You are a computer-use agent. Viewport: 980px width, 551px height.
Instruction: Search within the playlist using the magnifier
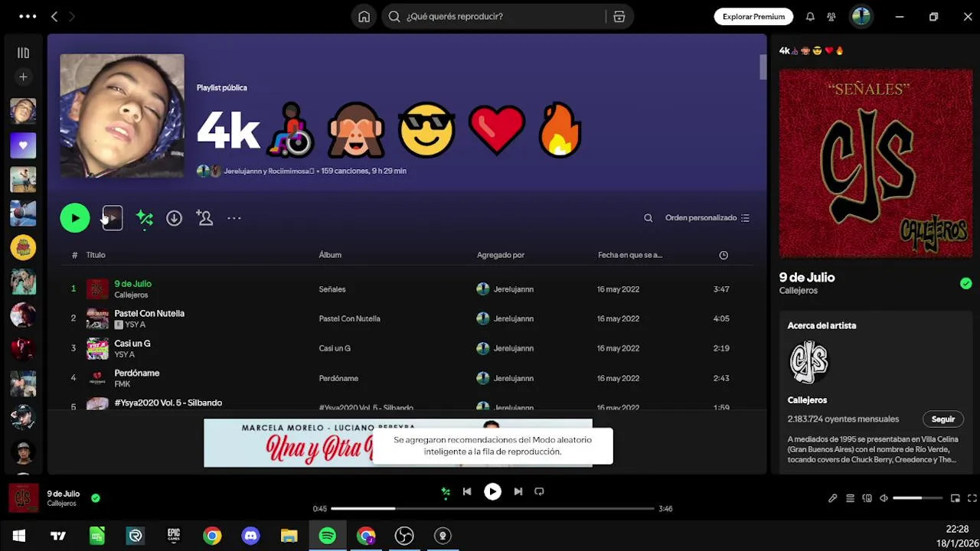pos(648,218)
